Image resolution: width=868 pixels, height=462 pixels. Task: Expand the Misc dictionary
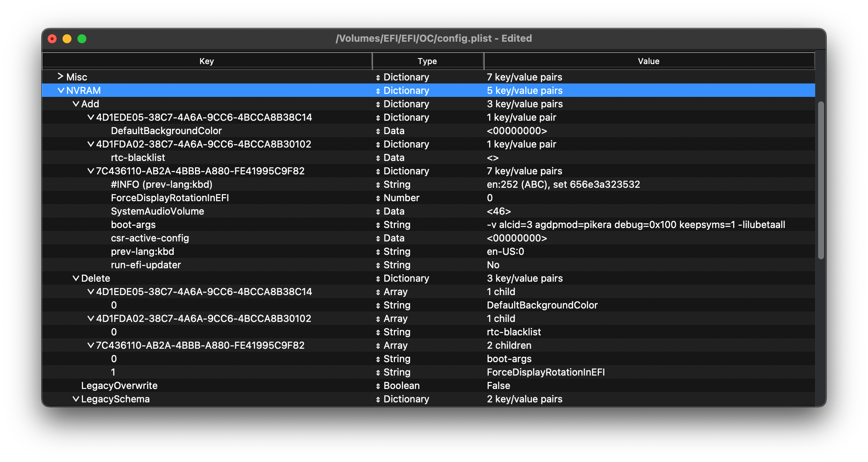click(60, 77)
